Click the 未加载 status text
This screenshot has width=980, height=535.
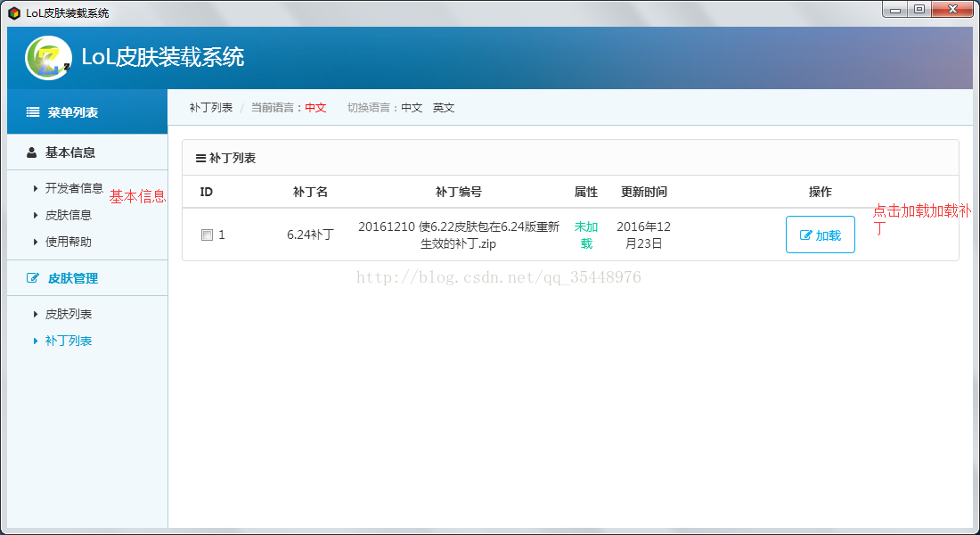[586, 235]
